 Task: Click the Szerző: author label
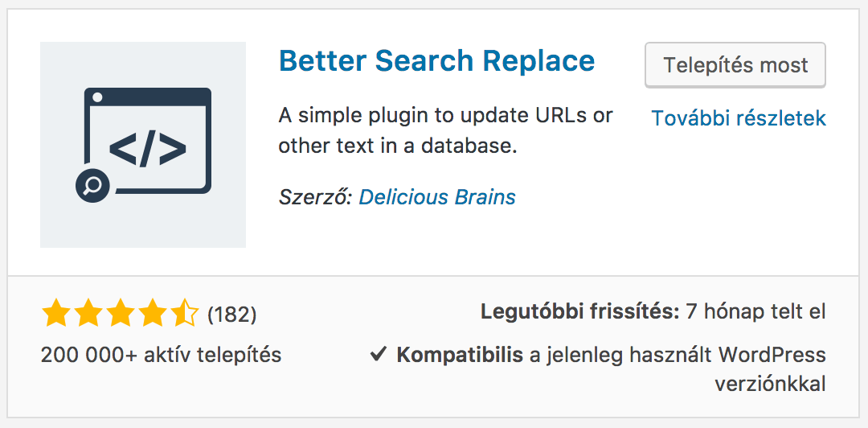click(315, 196)
